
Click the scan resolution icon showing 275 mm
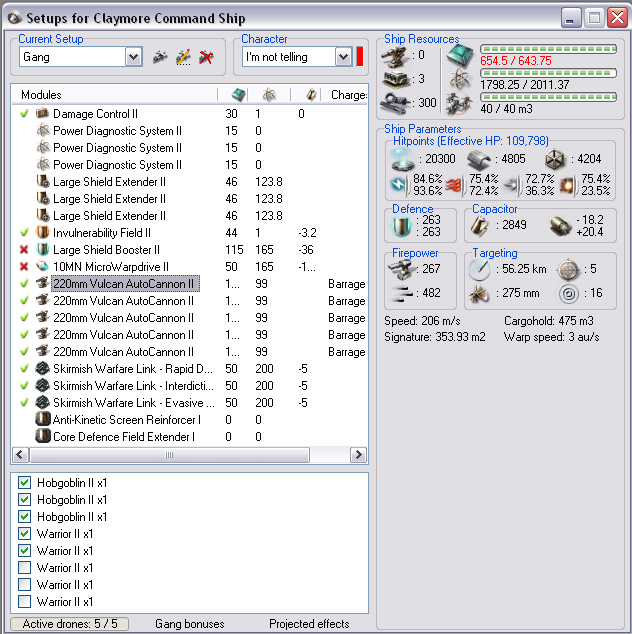tap(479, 294)
